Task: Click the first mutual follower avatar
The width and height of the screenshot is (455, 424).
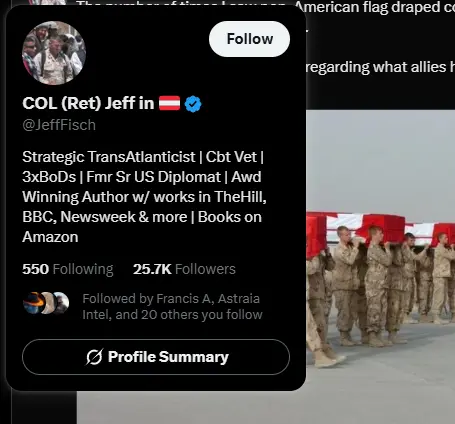Action: pyautogui.click(x=33, y=303)
